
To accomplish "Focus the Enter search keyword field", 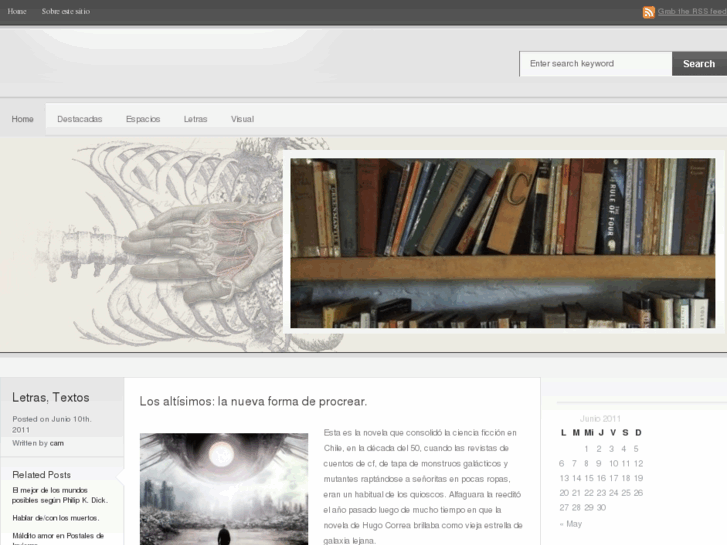I will click(595, 64).
